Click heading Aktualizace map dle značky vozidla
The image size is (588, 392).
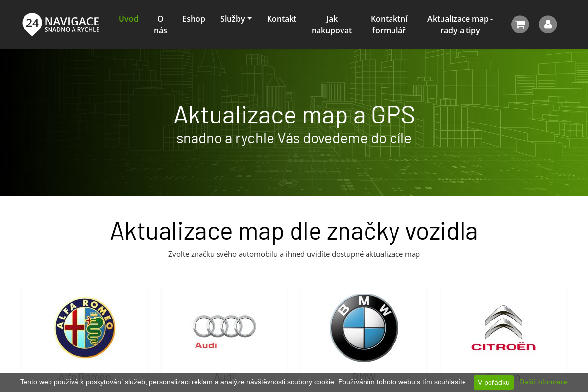[294, 231]
